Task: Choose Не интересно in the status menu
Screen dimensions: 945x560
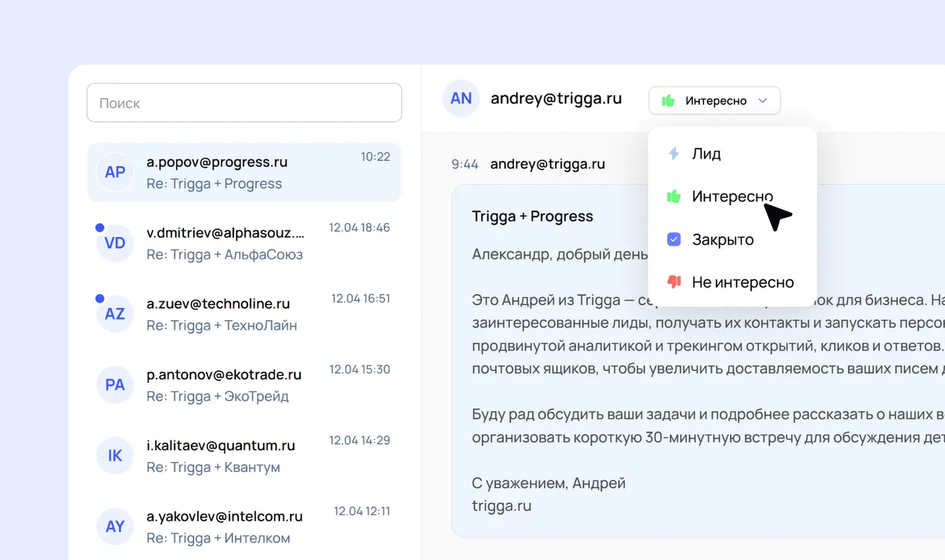Action: [x=742, y=282]
